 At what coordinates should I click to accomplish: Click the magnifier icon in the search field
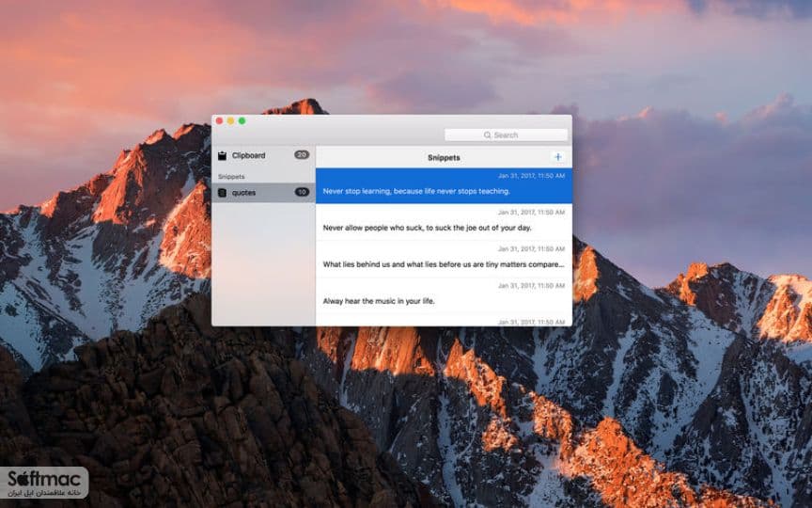tap(488, 135)
